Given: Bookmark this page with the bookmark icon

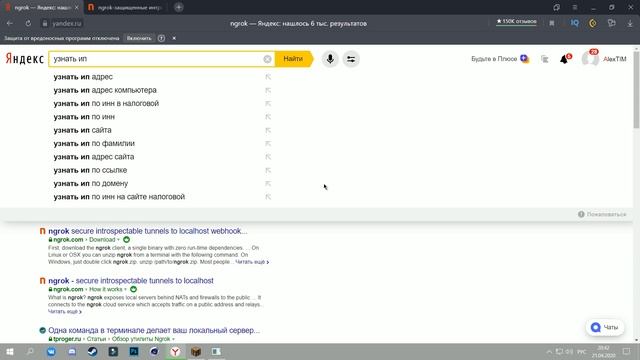Looking at the screenshot, I should pos(552,23).
